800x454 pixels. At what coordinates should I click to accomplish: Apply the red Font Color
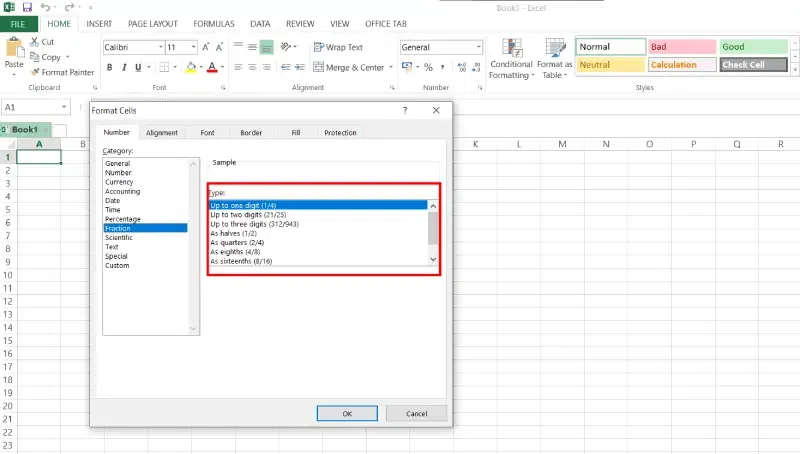[212, 67]
